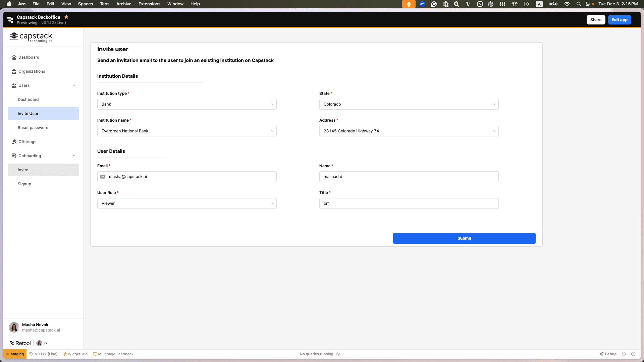Click the Masha Novak profile avatar
644x362 pixels.
[x=14, y=327]
